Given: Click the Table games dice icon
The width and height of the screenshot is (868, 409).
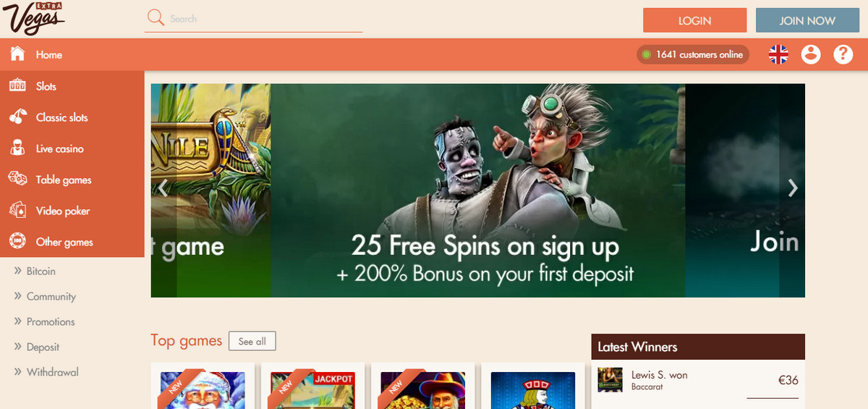Looking at the screenshot, I should (x=17, y=180).
